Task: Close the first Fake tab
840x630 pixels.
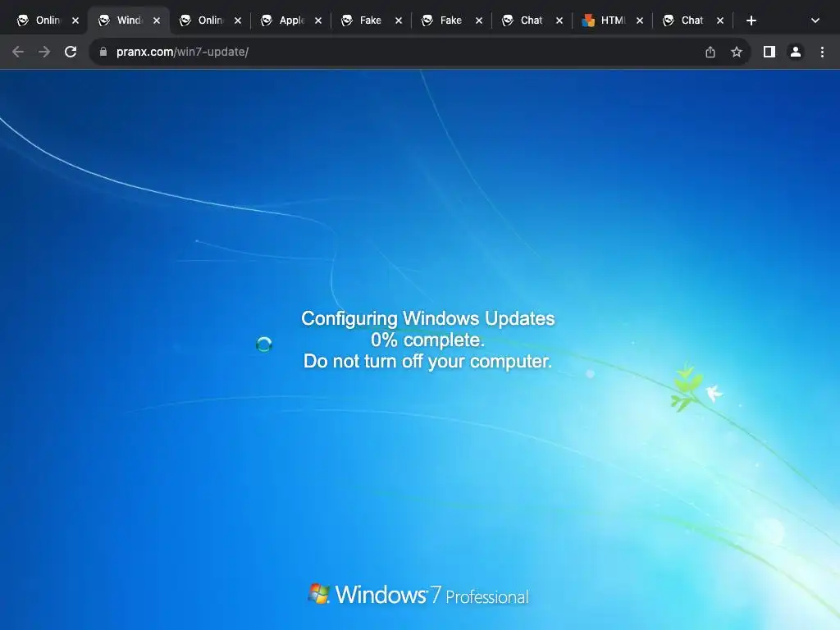Action: (399, 21)
